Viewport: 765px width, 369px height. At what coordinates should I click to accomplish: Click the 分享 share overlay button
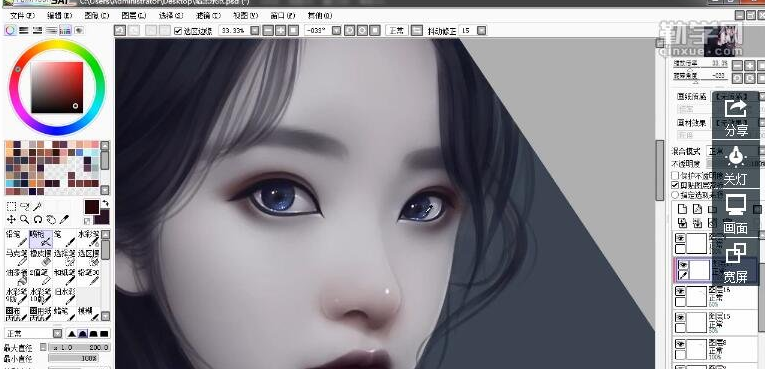736,117
